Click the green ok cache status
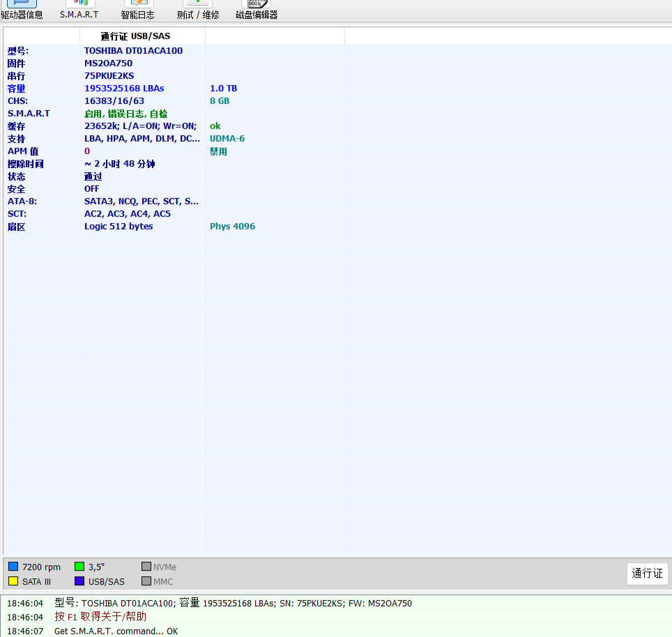Image resolution: width=672 pixels, height=637 pixels. 215,126
